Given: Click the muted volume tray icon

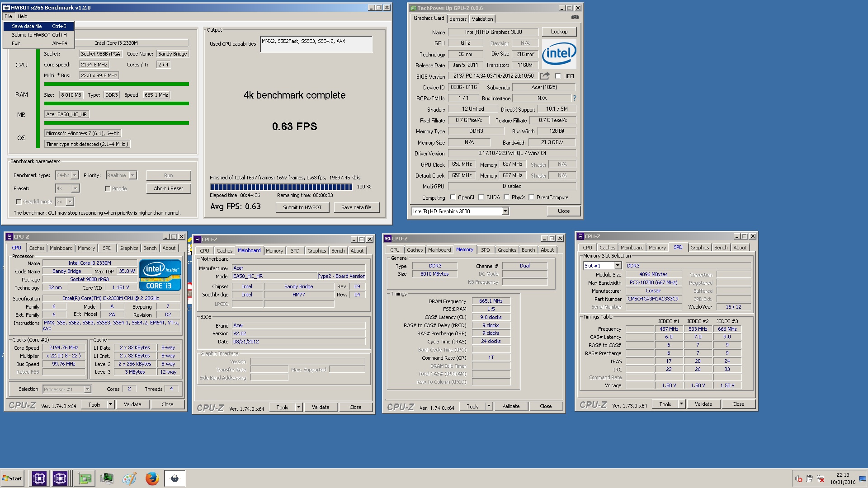Looking at the screenshot, I should [799, 479].
